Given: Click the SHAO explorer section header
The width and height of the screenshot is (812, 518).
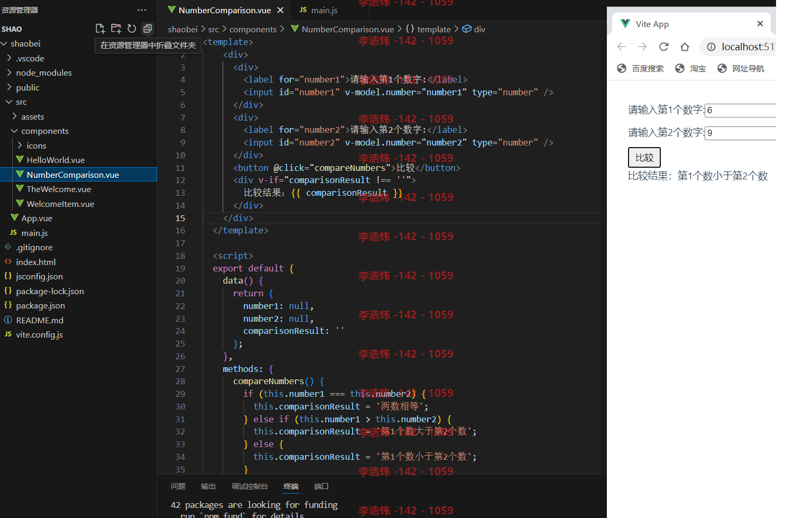Looking at the screenshot, I should (12, 29).
